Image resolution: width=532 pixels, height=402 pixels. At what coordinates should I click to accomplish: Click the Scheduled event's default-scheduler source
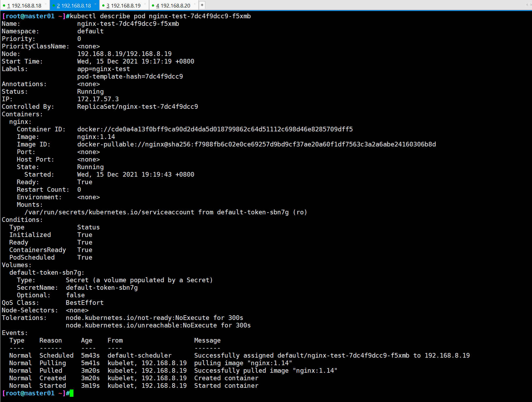[139, 356]
